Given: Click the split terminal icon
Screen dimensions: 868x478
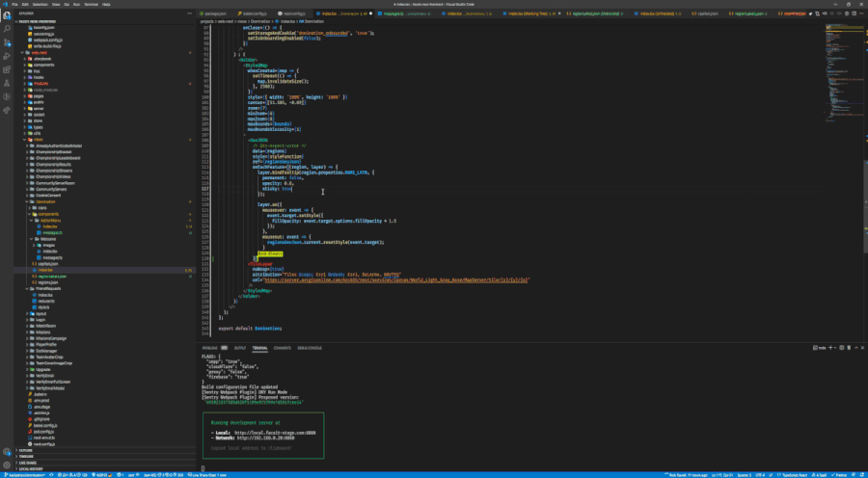Looking at the screenshot, I should click(x=841, y=348).
